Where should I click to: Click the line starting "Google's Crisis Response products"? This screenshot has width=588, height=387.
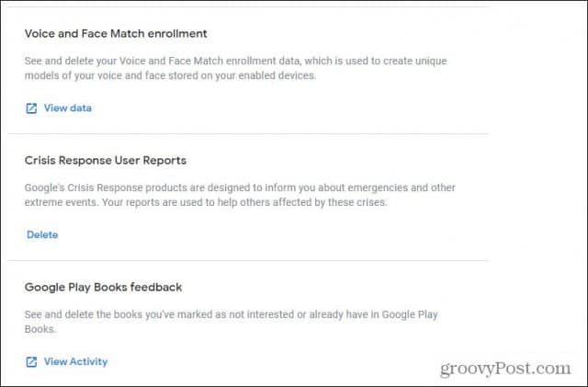point(240,188)
